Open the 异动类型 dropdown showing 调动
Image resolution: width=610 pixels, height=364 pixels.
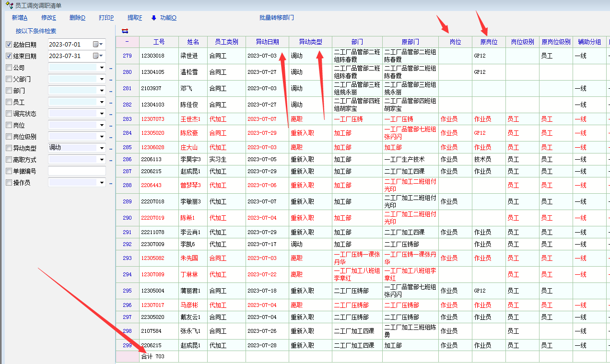[101, 148]
